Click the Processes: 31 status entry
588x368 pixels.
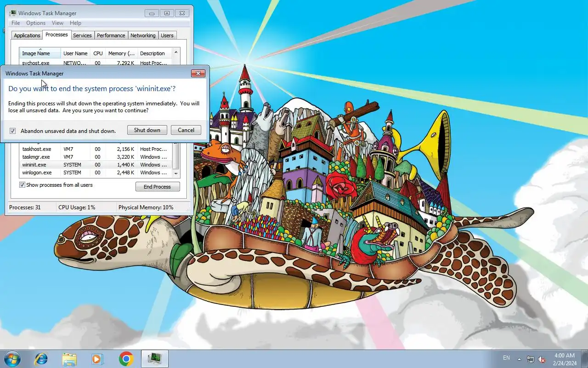pos(25,207)
